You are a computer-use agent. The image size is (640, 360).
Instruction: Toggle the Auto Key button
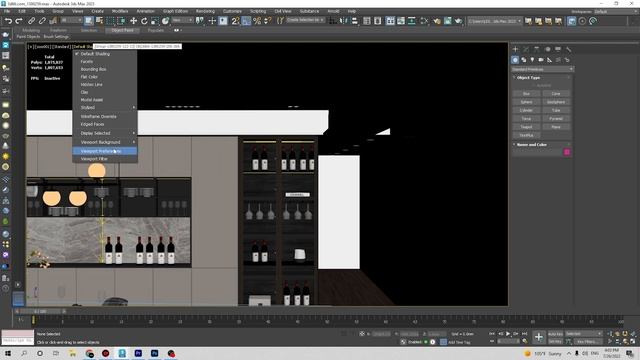(x=555, y=334)
